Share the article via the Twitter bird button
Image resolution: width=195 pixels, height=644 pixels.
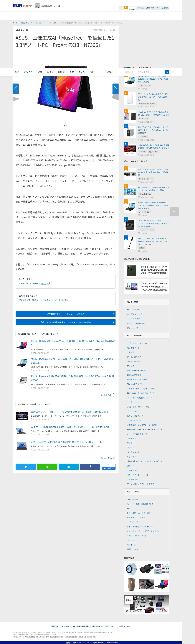[25, 467]
